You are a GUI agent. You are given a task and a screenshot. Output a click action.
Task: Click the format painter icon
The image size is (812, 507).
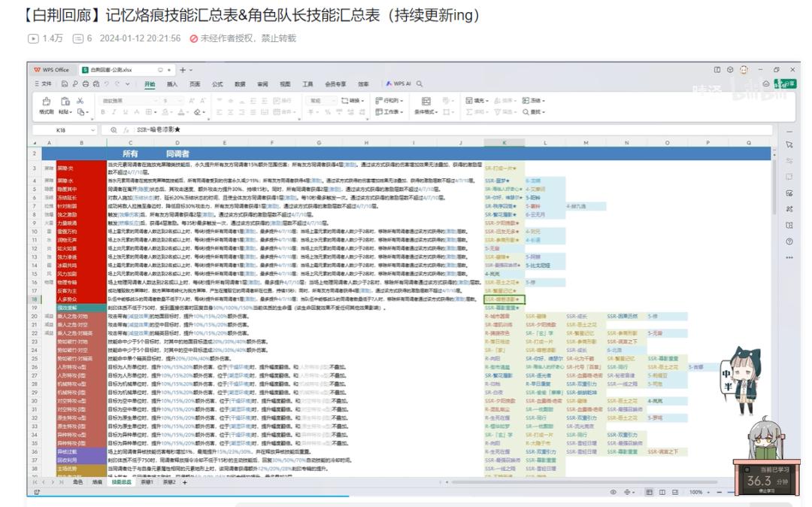tap(46, 102)
